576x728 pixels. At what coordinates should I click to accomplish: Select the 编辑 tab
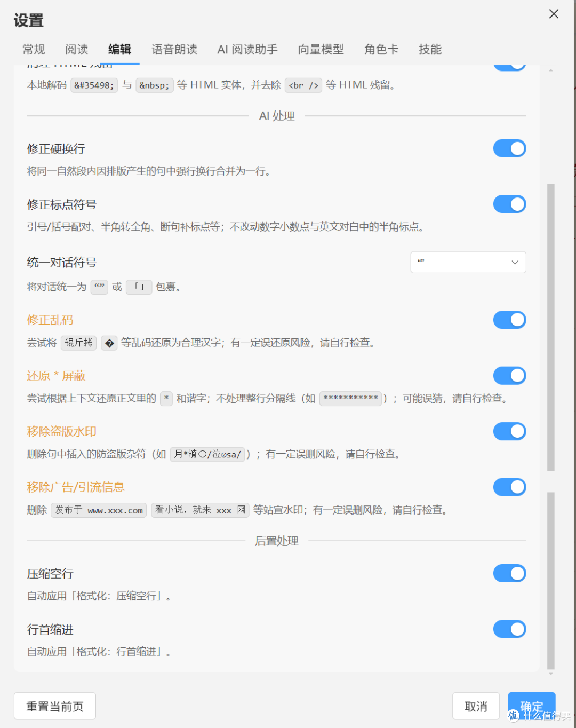tap(119, 50)
